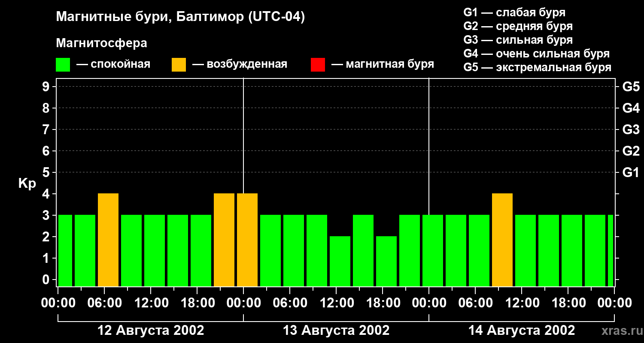
Task: Click the chart title 'Магнитные бури, Балтимор'
Action: point(180,17)
